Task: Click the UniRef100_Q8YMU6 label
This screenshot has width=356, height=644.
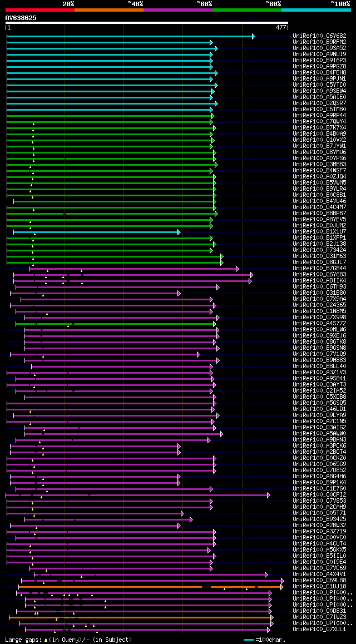Action: pos(319,153)
